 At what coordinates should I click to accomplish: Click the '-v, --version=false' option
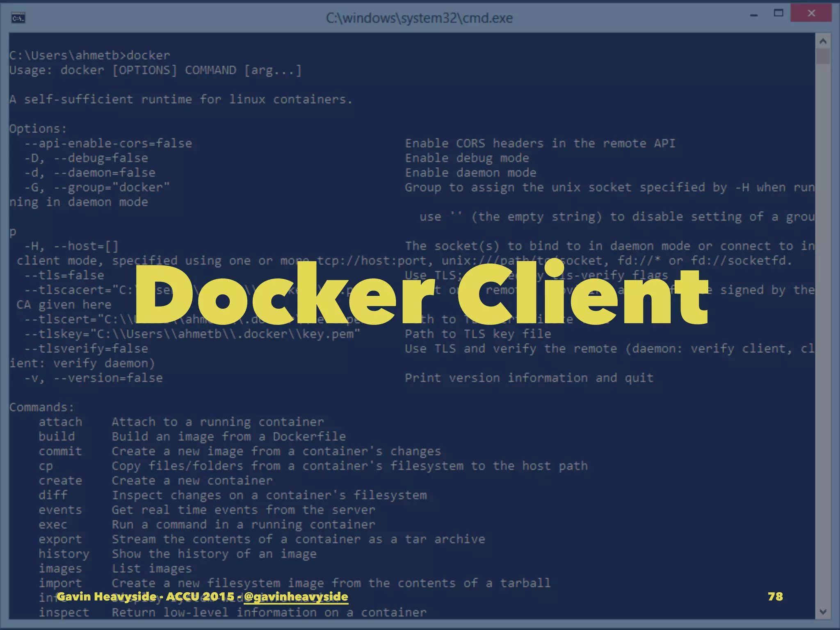pyautogui.click(x=94, y=378)
